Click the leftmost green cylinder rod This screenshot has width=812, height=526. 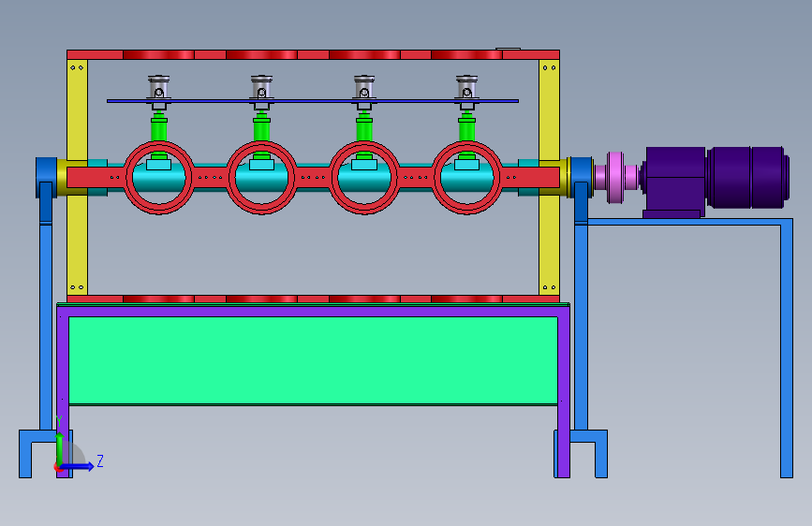click(159, 129)
